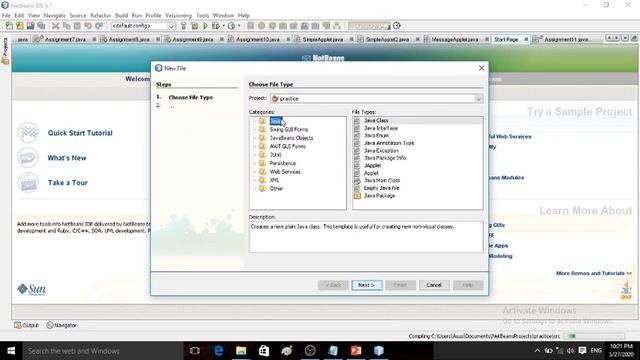Open the Versioning menu

(x=178, y=16)
